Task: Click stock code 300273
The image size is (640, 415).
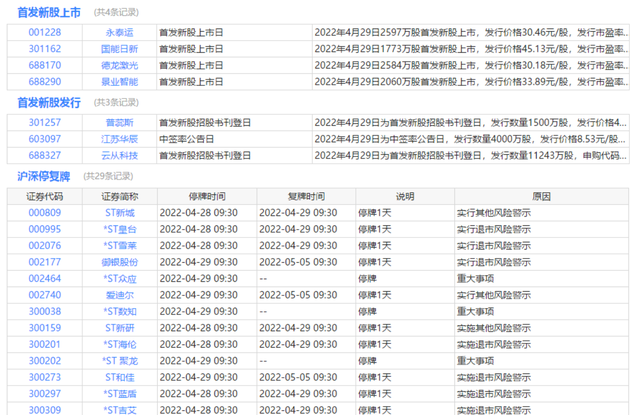Action: click(45, 377)
